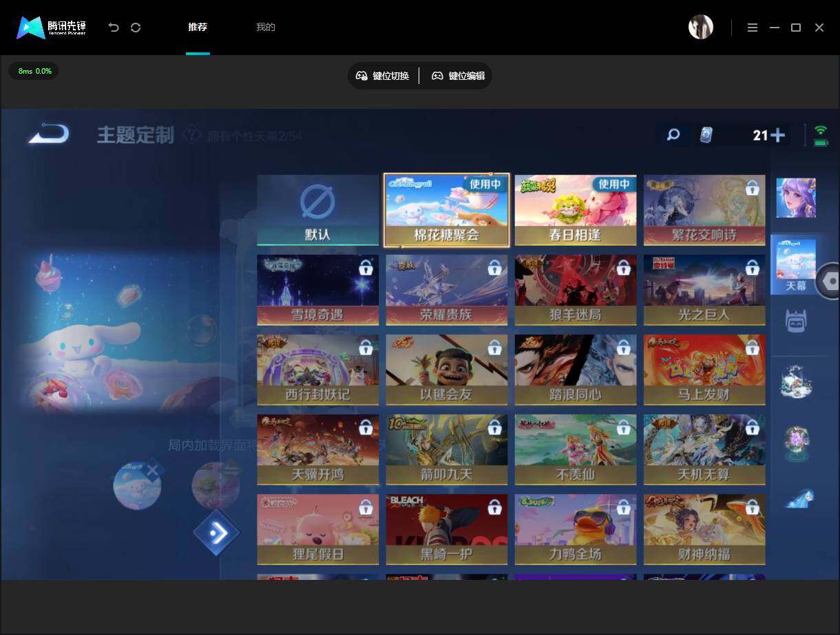Click the 使用中 badge on 春日相逢
840x635 pixels.
pyautogui.click(x=614, y=184)
